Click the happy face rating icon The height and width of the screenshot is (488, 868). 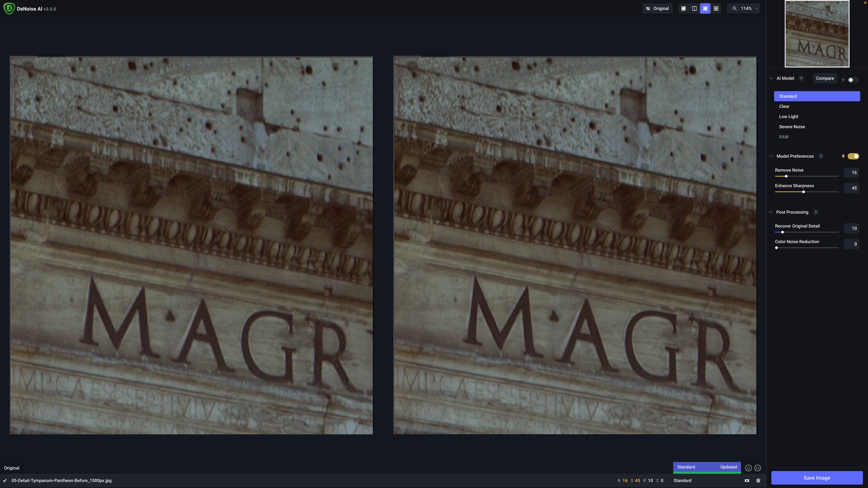pos(748,468)
